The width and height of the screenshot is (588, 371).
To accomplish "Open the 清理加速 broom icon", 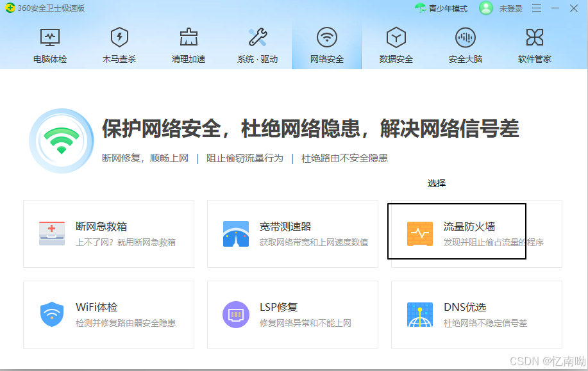I will pos(189,37).
